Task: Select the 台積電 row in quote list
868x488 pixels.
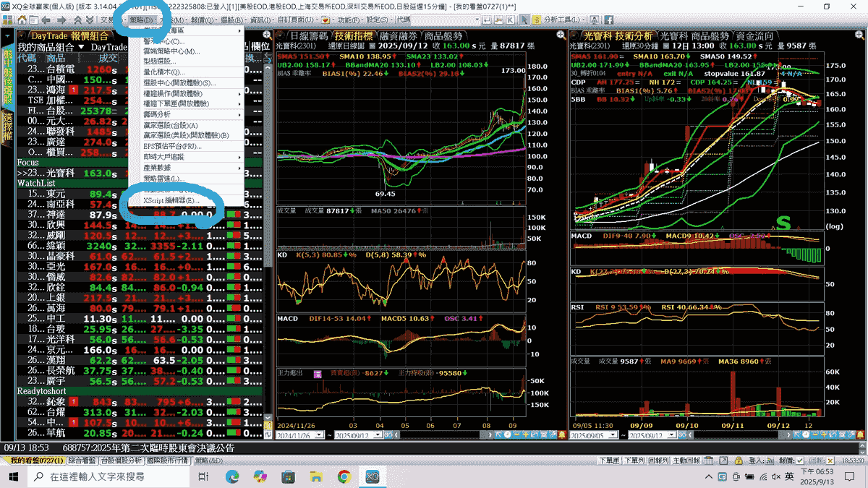Action: (x=140, y=69)
